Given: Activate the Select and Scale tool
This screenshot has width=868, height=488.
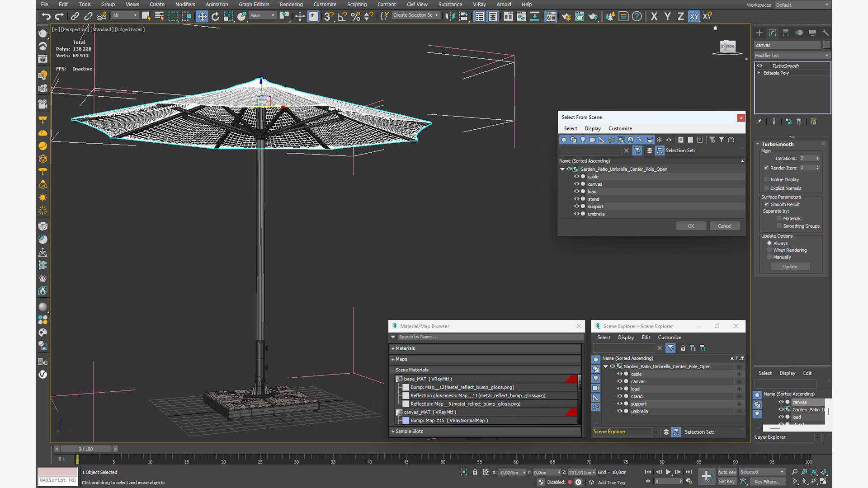Looking at the screenshot, I should click(229, 16).
